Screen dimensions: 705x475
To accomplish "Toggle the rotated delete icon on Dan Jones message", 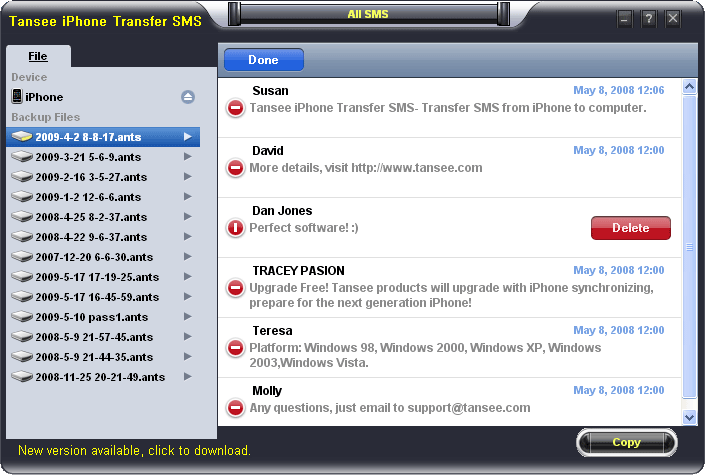I will pyautogui.click(x=235, y=228).
